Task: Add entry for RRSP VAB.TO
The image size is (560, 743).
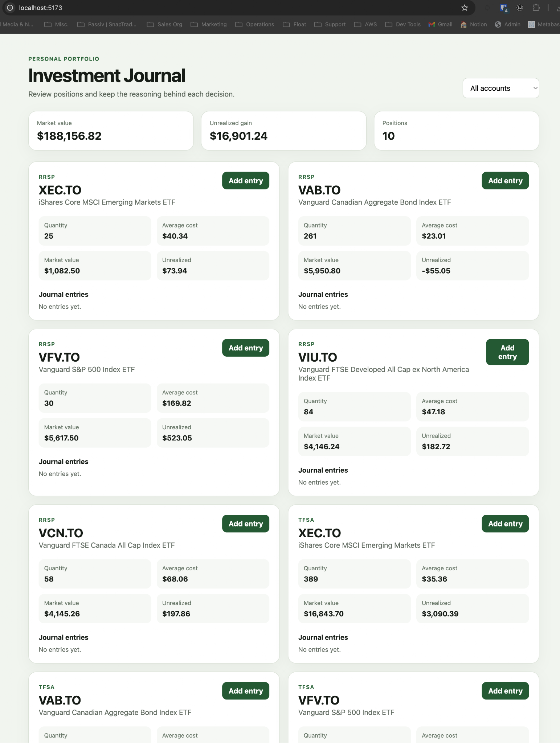Action: (x=505, y=181)
